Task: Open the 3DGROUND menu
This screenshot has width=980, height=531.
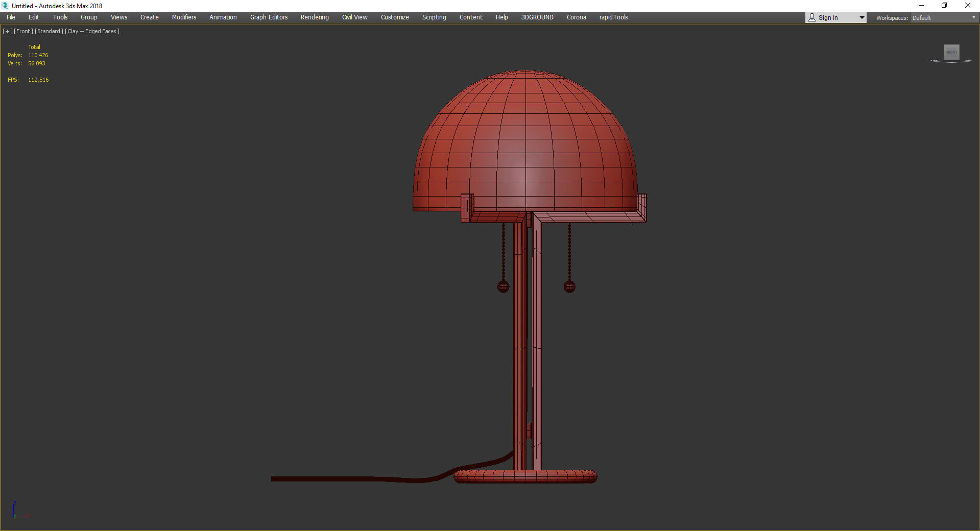Action: (537, 17)
